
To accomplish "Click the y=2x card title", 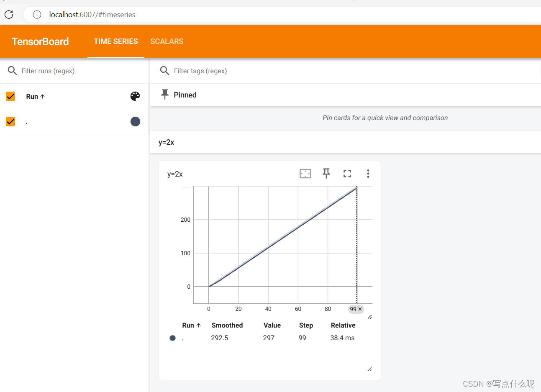I will pos(175,174).
